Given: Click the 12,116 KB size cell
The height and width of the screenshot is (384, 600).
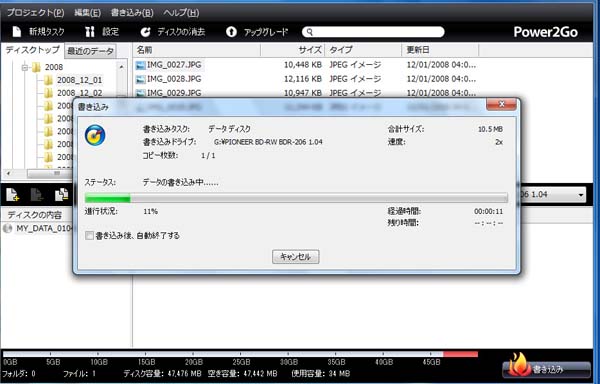Looking at the screenshot, I should coord(303,79).
